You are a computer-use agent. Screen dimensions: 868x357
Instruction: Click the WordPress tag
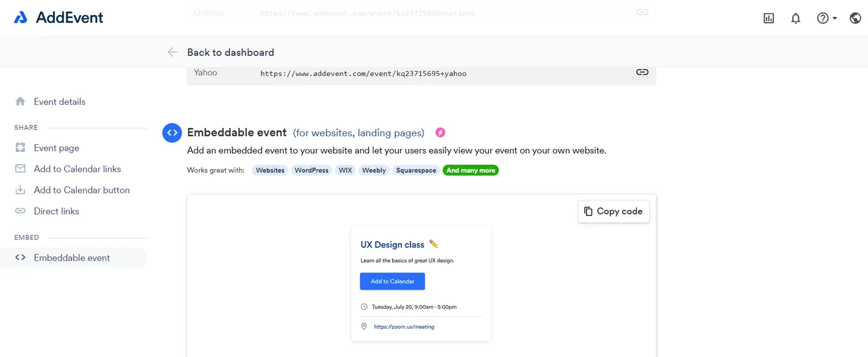[x=312, y=171]
